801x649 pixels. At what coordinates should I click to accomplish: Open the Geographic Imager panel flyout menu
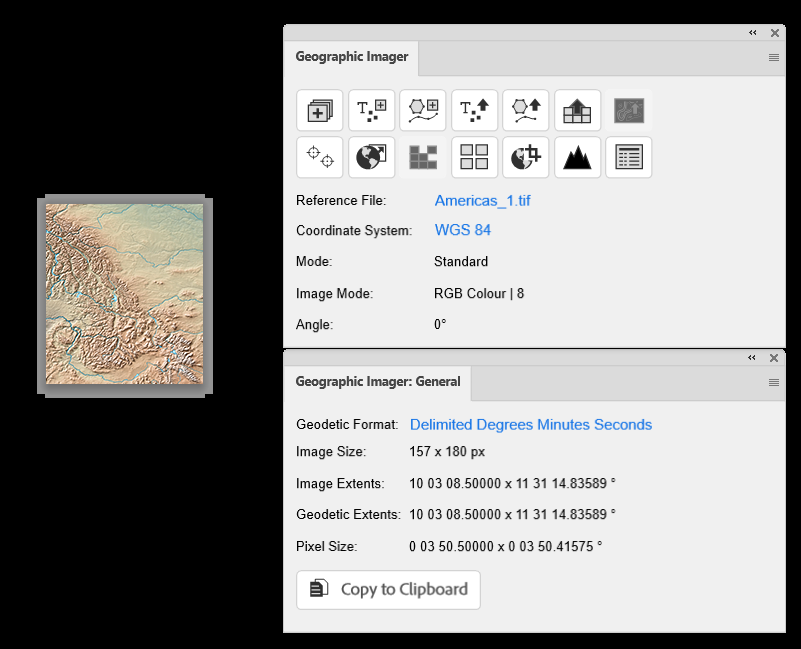point(774,57)
